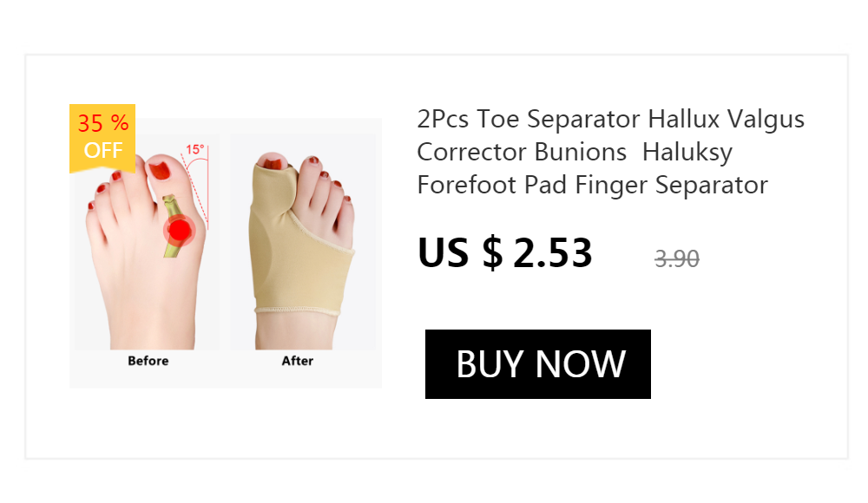Screen dimensions: 868x503
Task: Click the Corrector Bunions Haluksy title line
Action: 575,152
